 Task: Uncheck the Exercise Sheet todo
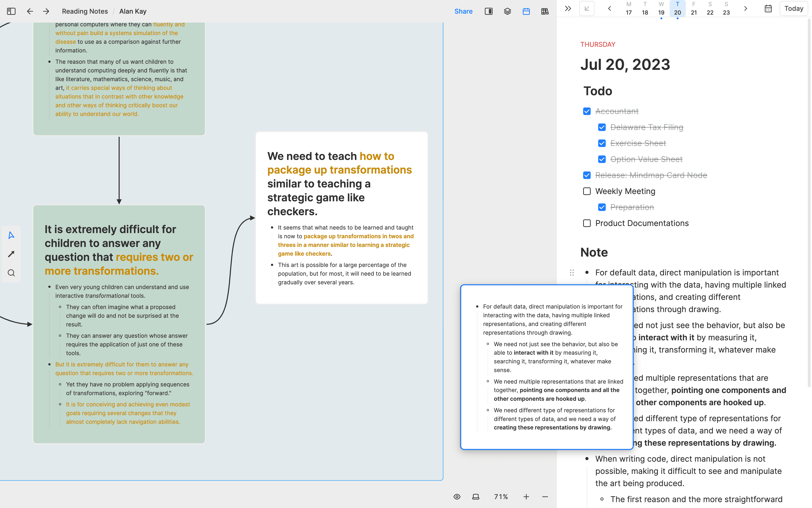[x=602, y=143]
